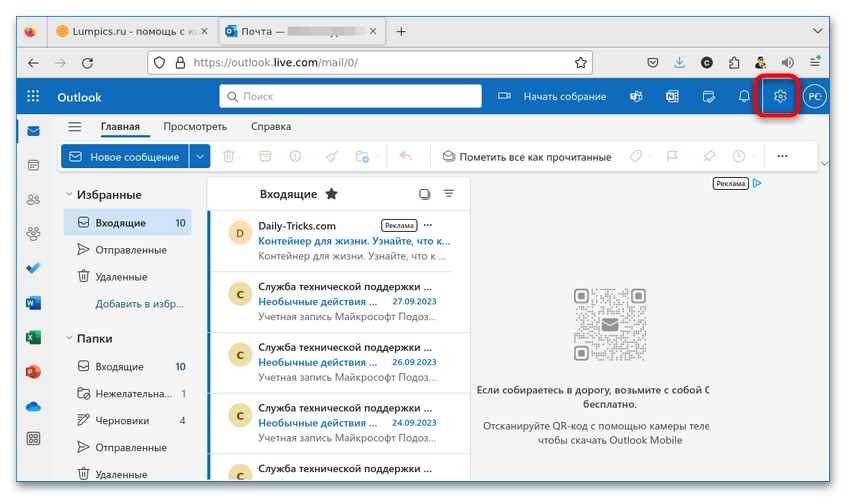
Task: Open Calendar in the left app rail
Action: [33, 165]
